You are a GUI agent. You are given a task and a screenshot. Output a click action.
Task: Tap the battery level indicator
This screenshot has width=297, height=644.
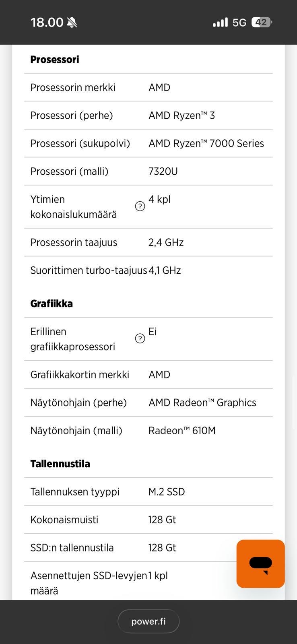click(262, 22)
